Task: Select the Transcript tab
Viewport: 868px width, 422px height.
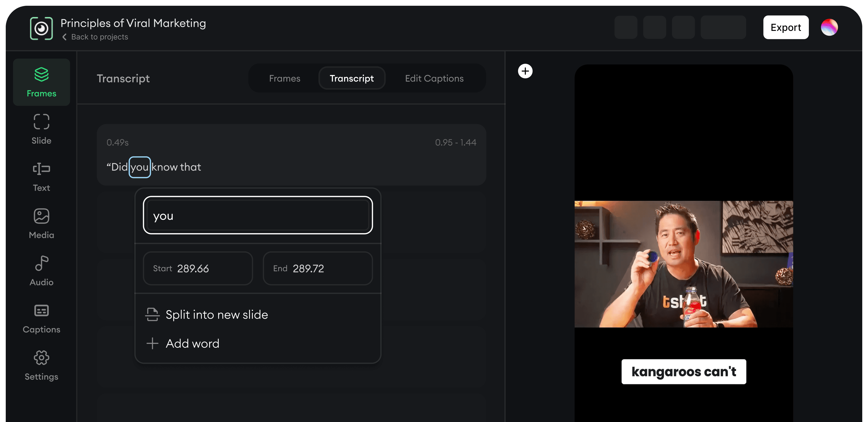Action: click(351, 78)
